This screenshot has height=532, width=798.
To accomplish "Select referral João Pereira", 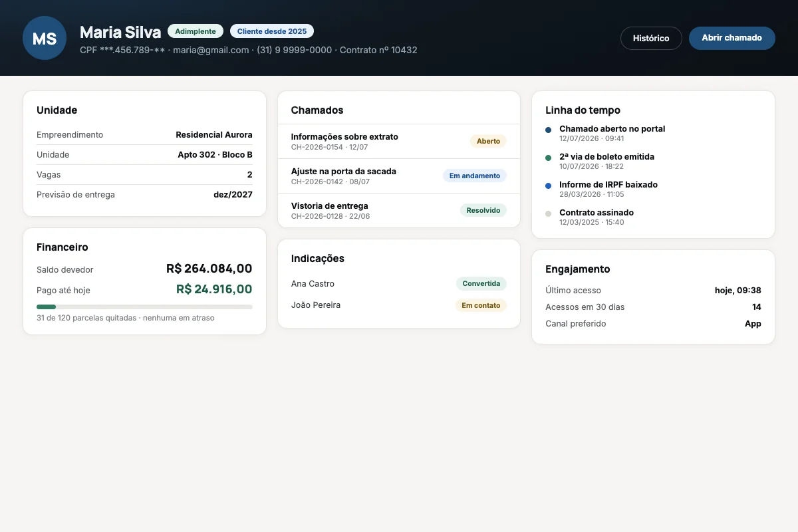I will click(316, 305).
